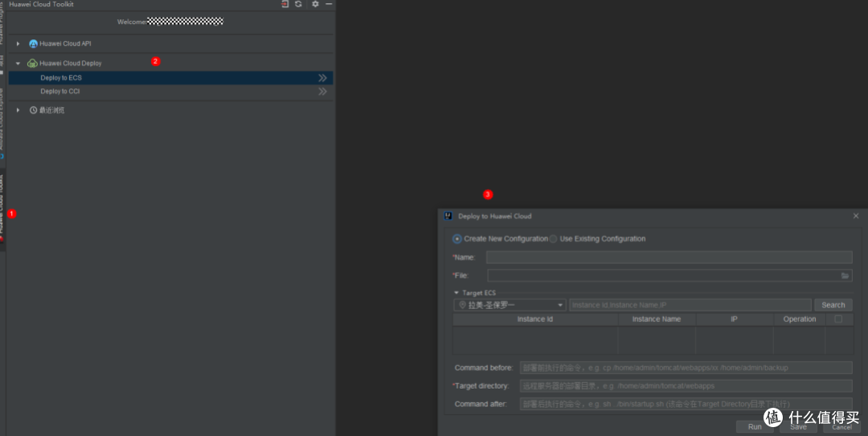Click the Welcome text in Toolkit panel
The height and width of the screenshot is (436, 868).
tap(132, 22)
